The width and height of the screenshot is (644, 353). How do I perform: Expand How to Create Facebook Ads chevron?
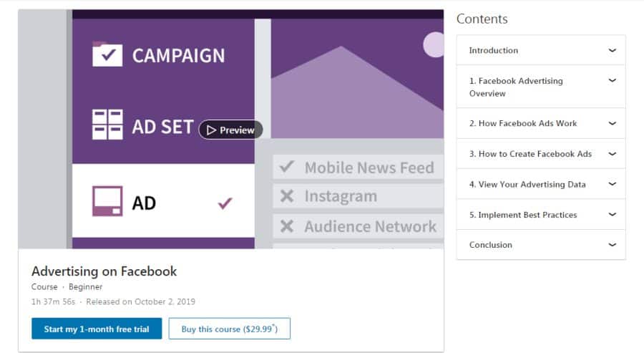[612, 154]
